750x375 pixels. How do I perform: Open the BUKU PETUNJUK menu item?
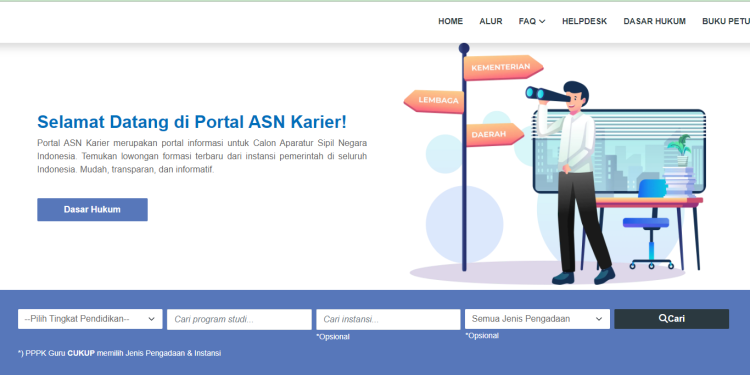pyautogui.click(x=726, y=22)
